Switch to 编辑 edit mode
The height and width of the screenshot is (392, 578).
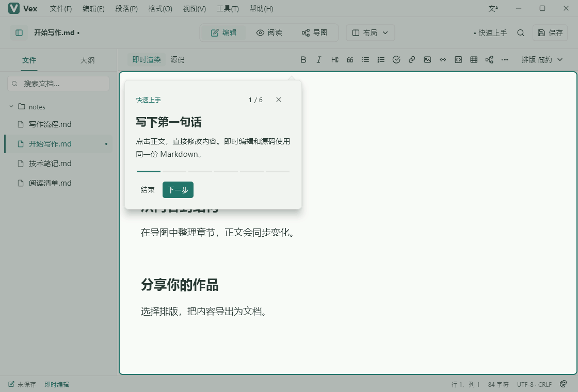[x=224, y=33]
